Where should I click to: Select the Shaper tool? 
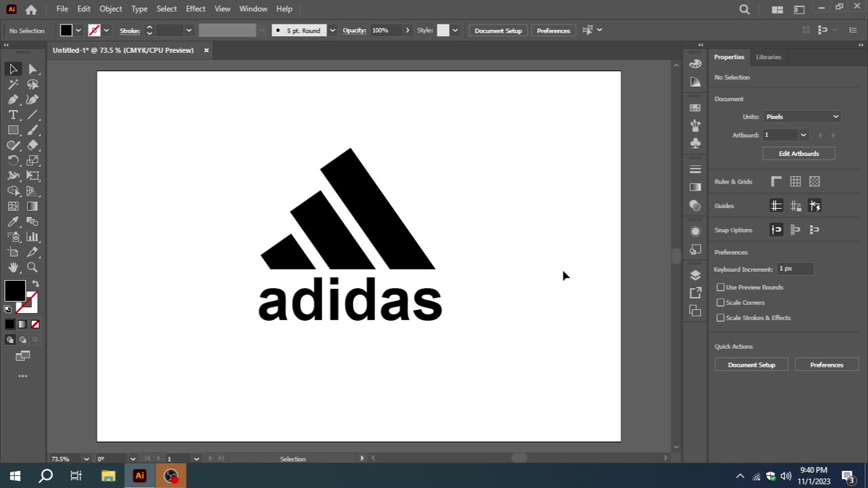click(x=13, y=145)
